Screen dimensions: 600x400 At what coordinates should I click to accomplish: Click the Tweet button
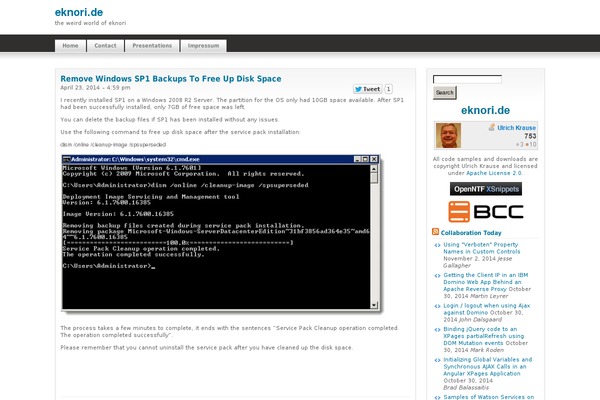pyautogui.click(x=367, y=89)
